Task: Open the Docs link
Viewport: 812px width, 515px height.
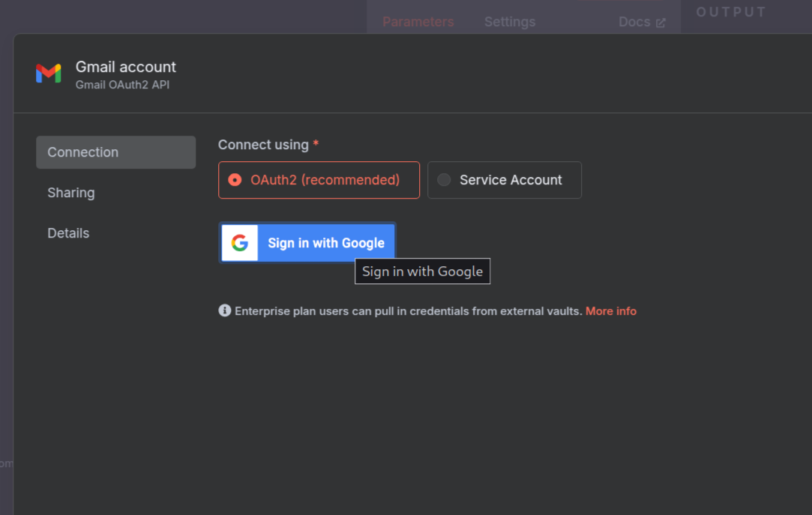Action: click(634, 22)
